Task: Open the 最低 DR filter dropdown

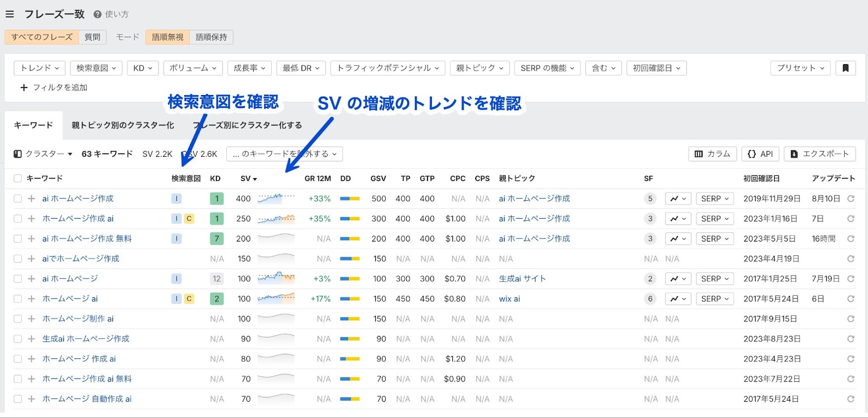Action: point(301,68)
